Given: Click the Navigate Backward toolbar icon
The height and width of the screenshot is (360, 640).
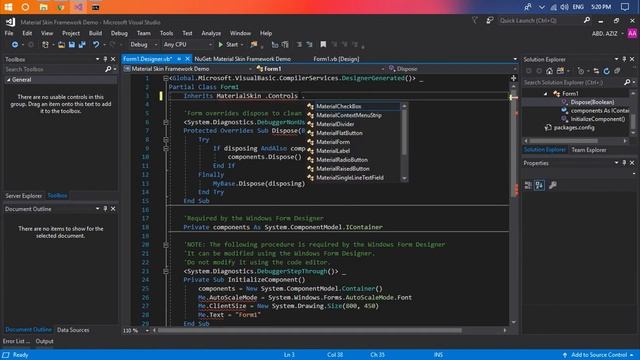Looking at the screenshot, I should tap(15, 44).
